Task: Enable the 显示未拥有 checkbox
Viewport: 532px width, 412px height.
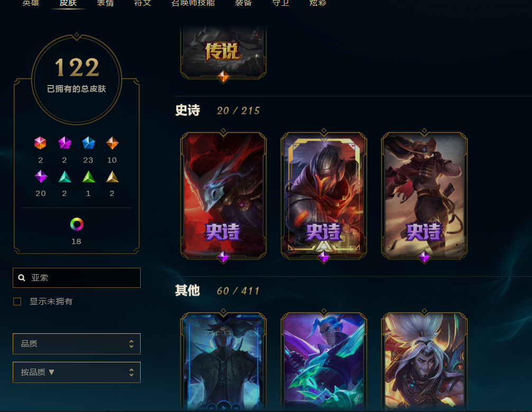Action: click(17, 302)
